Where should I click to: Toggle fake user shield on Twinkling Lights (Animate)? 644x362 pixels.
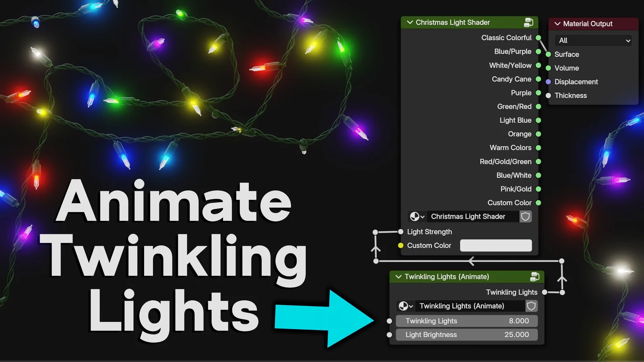(531, 306)
